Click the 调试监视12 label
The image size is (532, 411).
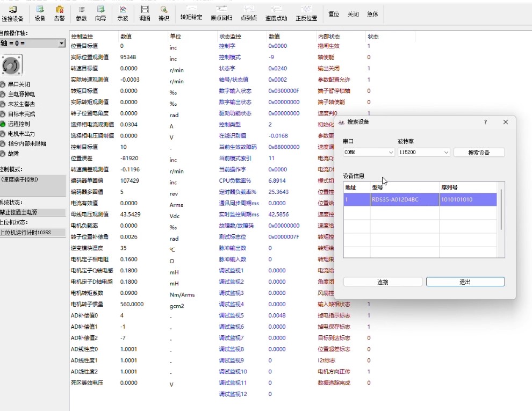233,394
